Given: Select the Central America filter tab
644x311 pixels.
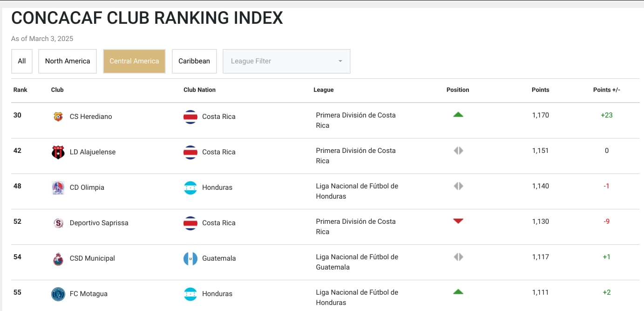Looking at the screenshot, I should pos(134,61).
